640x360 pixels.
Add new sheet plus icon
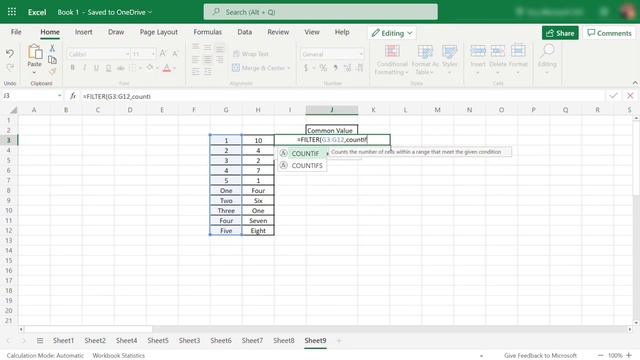[338, 340]
